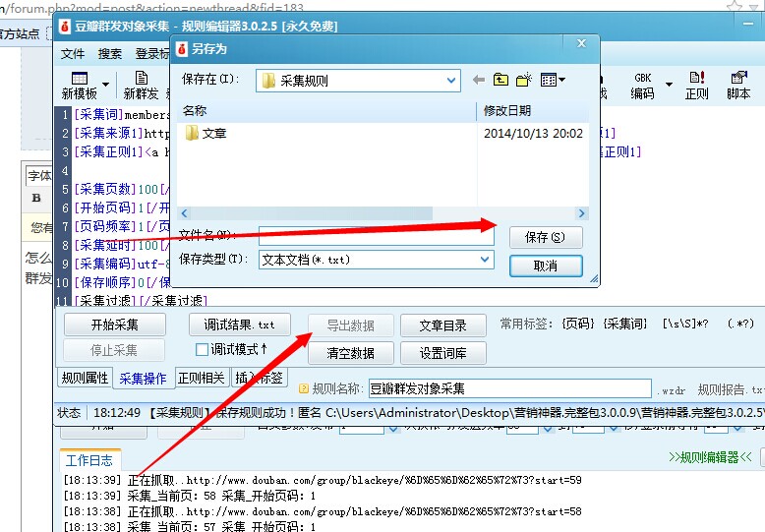Open the 保存类型 file type dropdown
765x532 pixels.
(x=484, y=259)
